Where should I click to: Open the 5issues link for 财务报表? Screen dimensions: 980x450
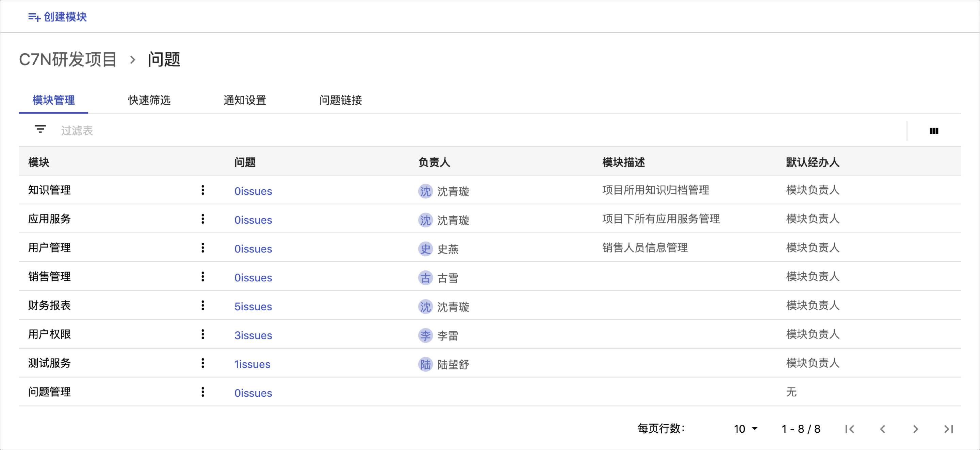[x=253, y=307]
